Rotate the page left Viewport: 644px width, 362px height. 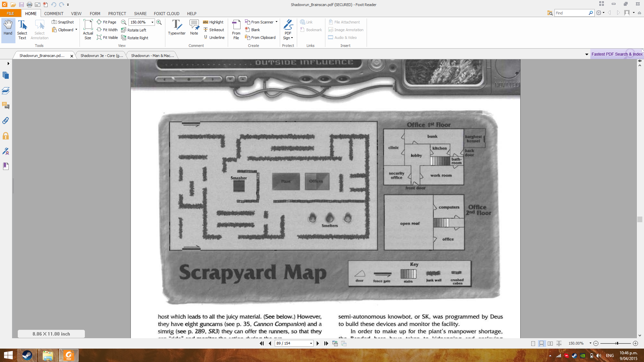(133, 30)
